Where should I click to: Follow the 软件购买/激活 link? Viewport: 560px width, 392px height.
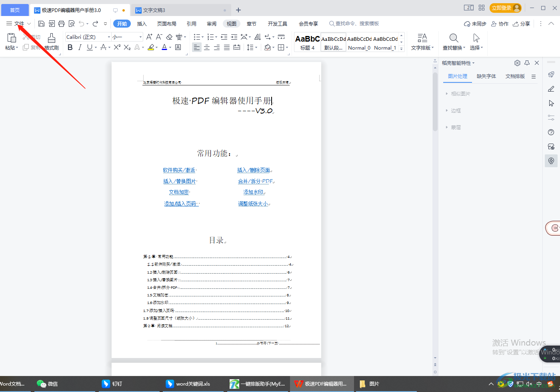tap(179, 170)
